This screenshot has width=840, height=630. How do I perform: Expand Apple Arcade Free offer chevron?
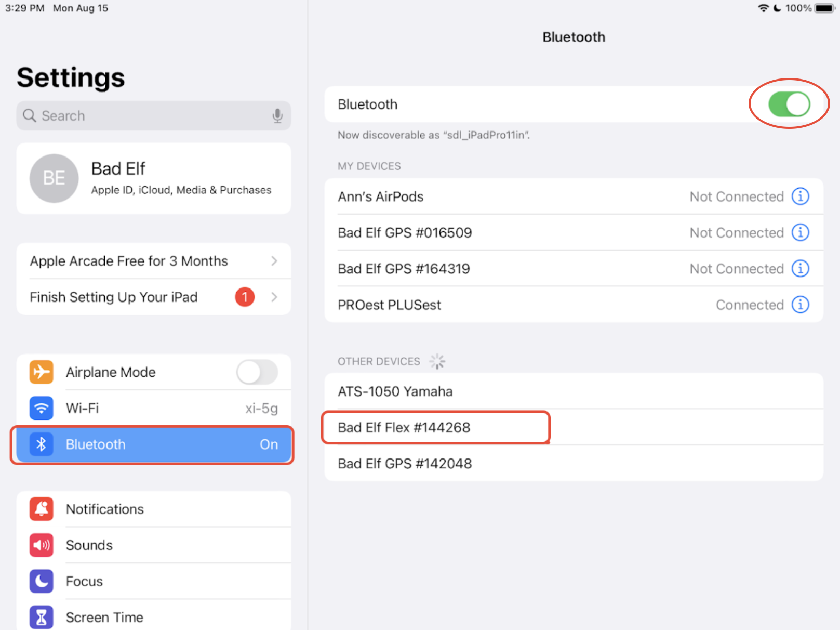pyautogui.click(x=274, y=261)
